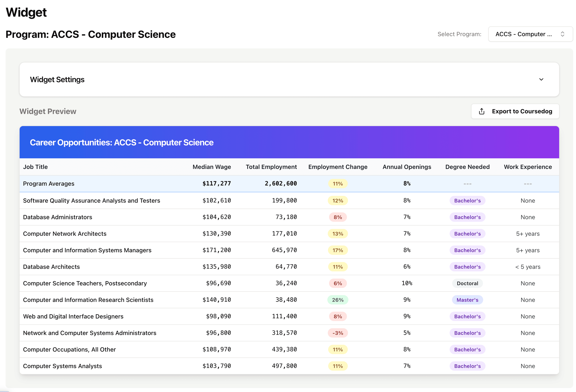Click the 17% badge for Systems Managers
The width and height of the screenshot is (576, 392).
point(337,250)
